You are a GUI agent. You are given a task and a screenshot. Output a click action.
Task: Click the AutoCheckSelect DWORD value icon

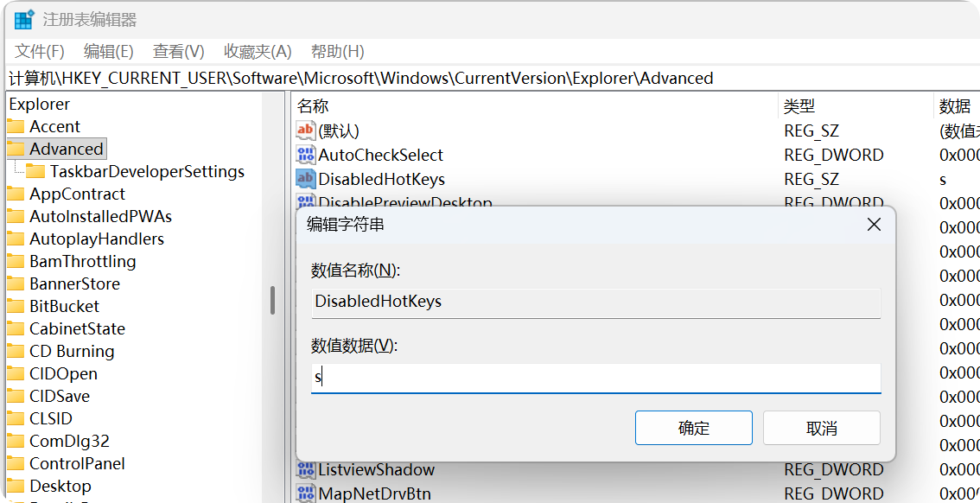[305, 156]
